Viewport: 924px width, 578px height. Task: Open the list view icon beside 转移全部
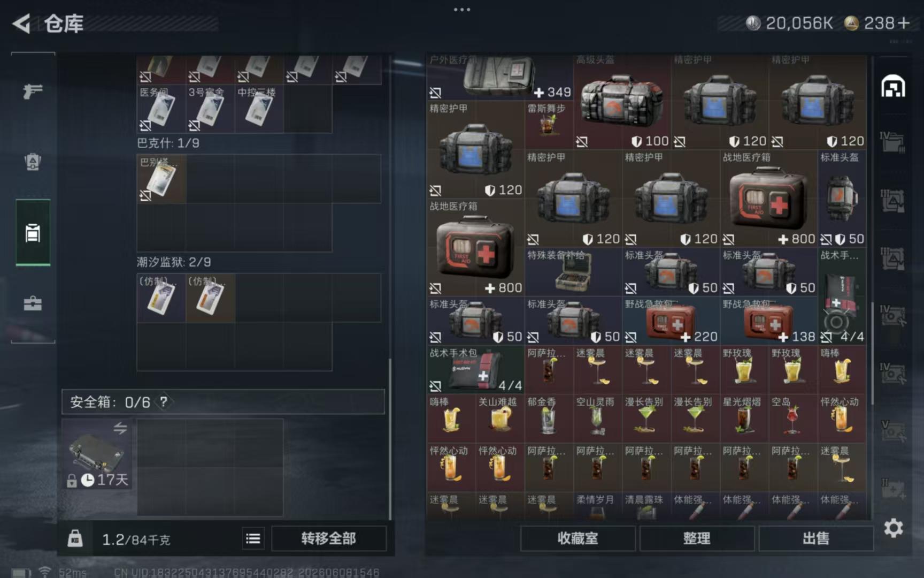(253, 538)
